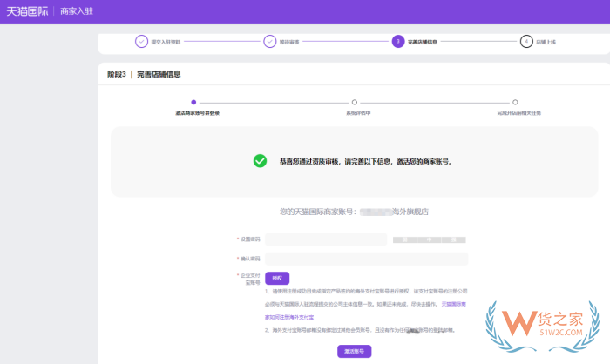This screenshot has height=364, width=610.
Task: Click the 海外旗舰店 account name text
Action: click(410, 212)
